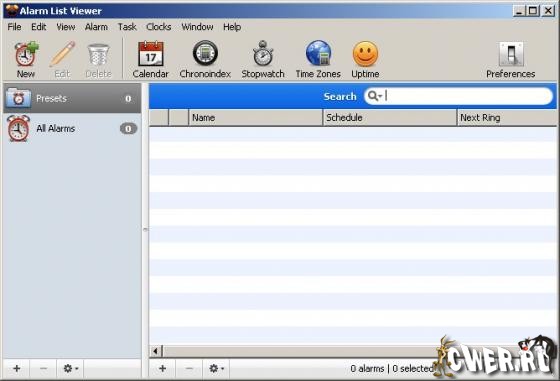Viewport: 560px width, 381px height.
Task: Create a New alarm from toolbar
Action: point(26,59)
